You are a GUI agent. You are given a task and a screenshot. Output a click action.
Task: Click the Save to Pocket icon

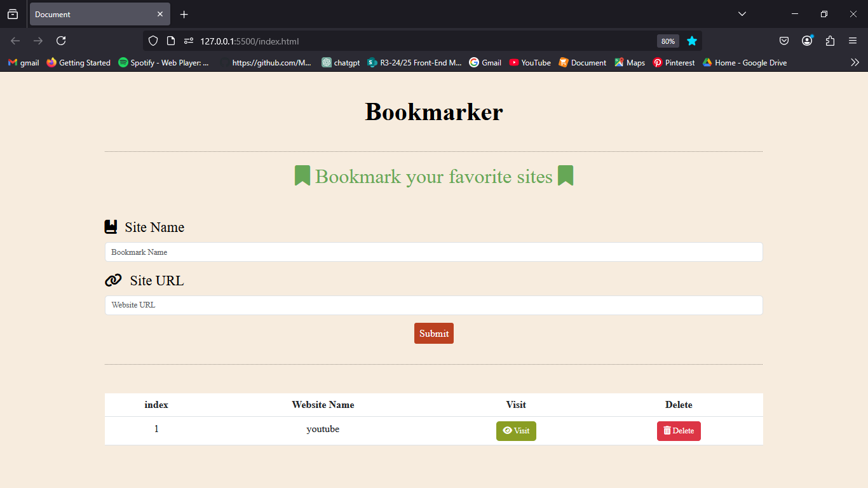(x=784, y=41)
